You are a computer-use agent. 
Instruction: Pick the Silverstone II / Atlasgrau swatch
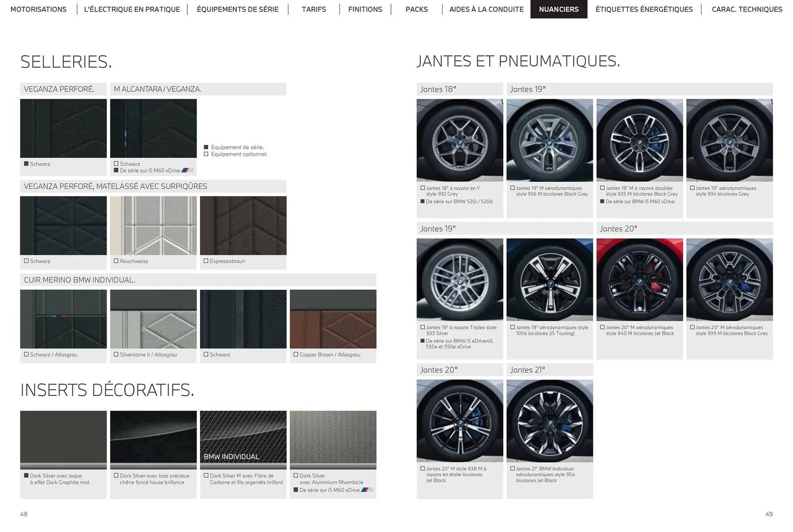tap(153, 320)
